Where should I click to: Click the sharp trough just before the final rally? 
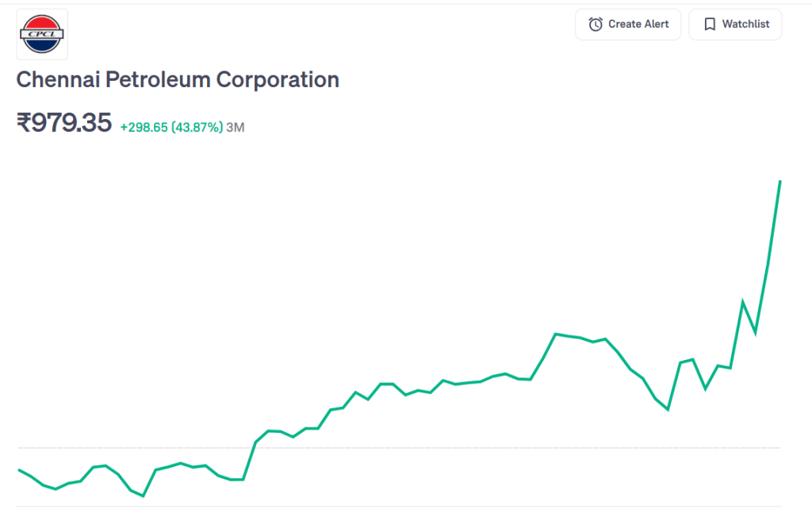(668, 409)
